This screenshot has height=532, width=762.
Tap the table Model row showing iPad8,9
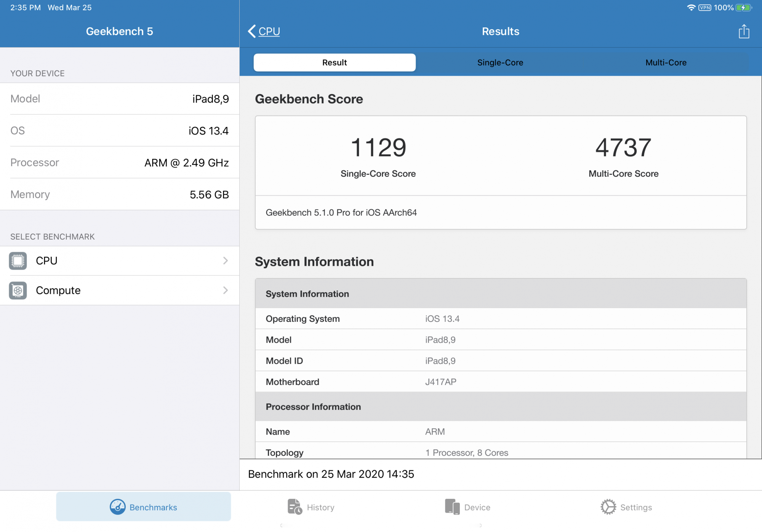point(501,340)
